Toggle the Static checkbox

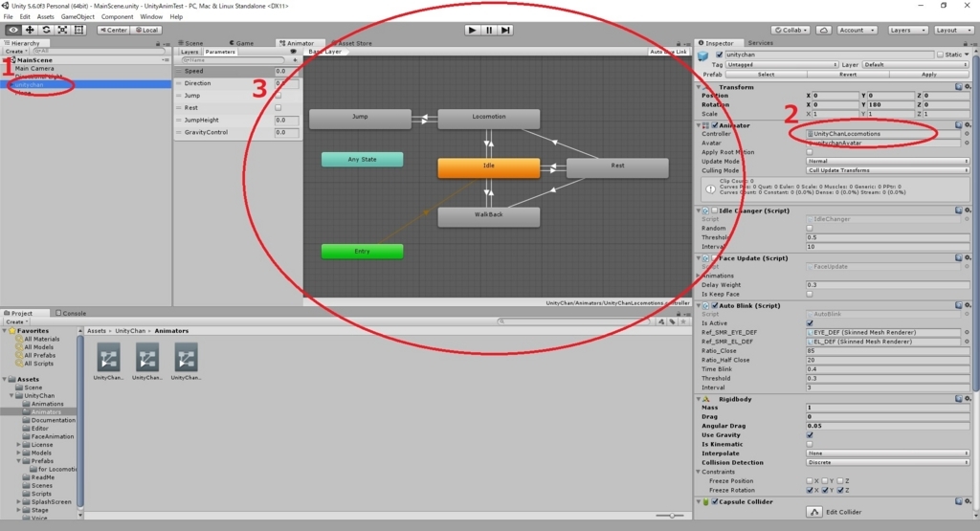click(x=940, y=55)
